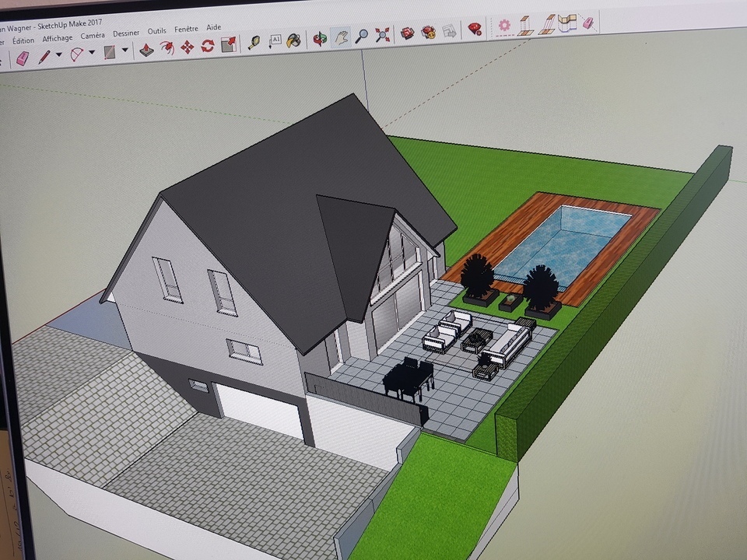
Task: Select the Move tool
Action: [x=188, y=47]
